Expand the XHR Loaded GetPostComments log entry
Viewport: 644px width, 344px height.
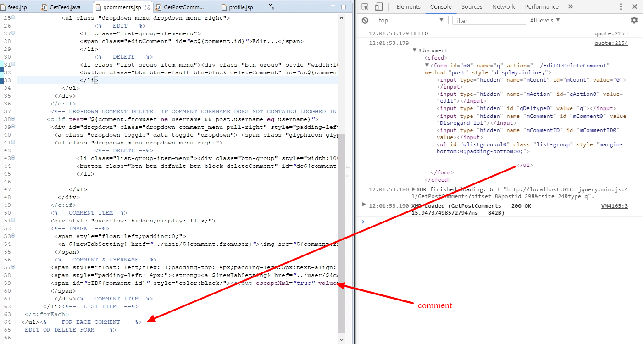(x=363, y=205)
